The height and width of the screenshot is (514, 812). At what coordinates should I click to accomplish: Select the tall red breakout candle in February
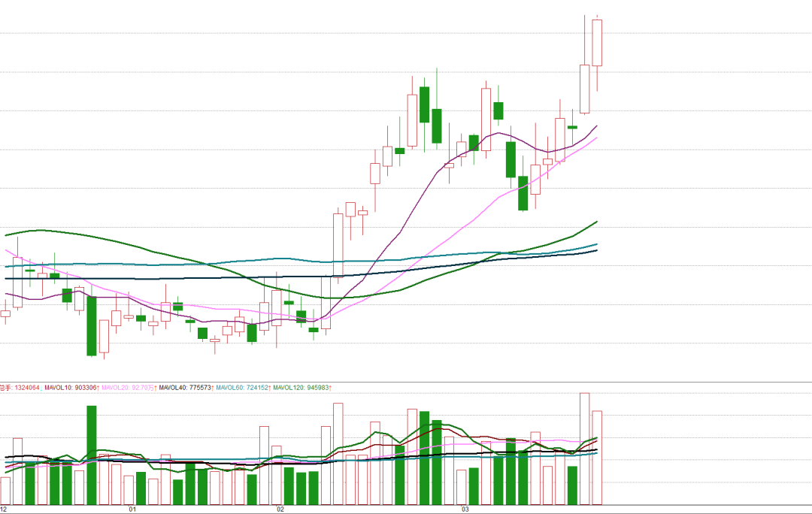coord(338,245)
